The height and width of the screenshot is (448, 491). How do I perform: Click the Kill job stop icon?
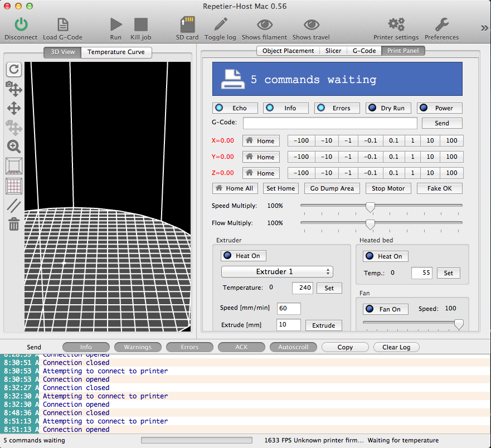click(140, 25)
